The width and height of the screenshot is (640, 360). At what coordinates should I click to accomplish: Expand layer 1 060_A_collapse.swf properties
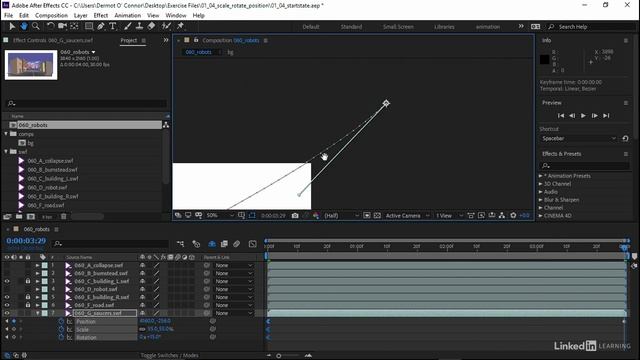tap(37, 265)
